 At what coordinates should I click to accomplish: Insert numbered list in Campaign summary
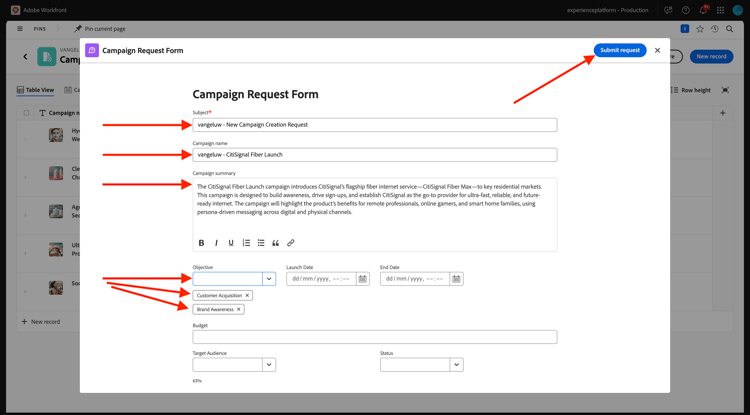246,243
